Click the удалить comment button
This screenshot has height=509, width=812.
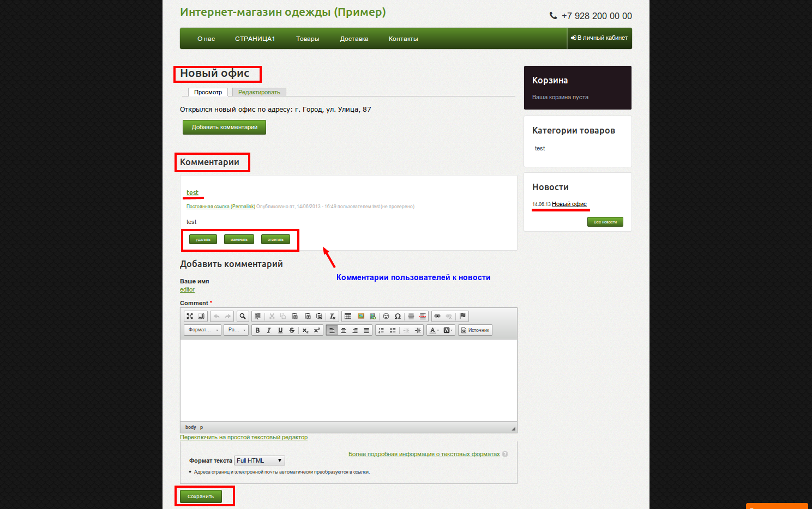(x=203, y=239)
